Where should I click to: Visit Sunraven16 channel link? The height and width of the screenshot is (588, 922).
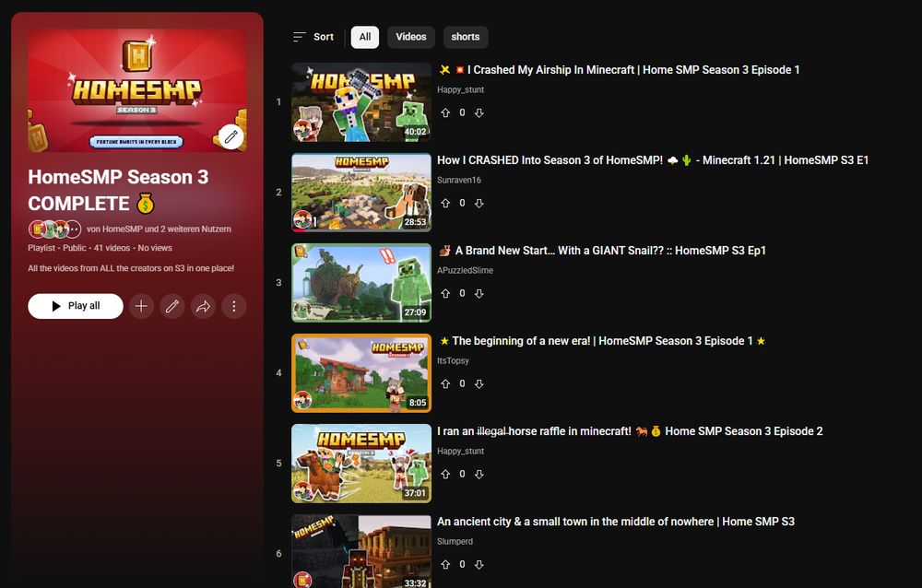(459, 180)
